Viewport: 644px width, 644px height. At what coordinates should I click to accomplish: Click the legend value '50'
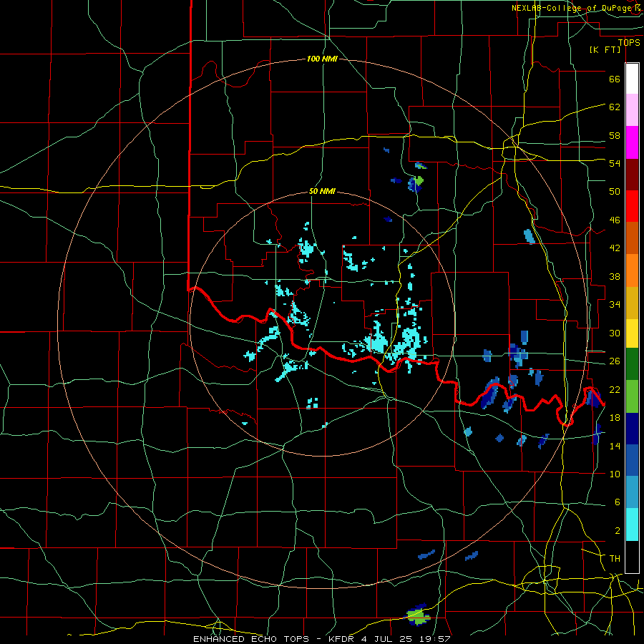click(x=615, y=191)
